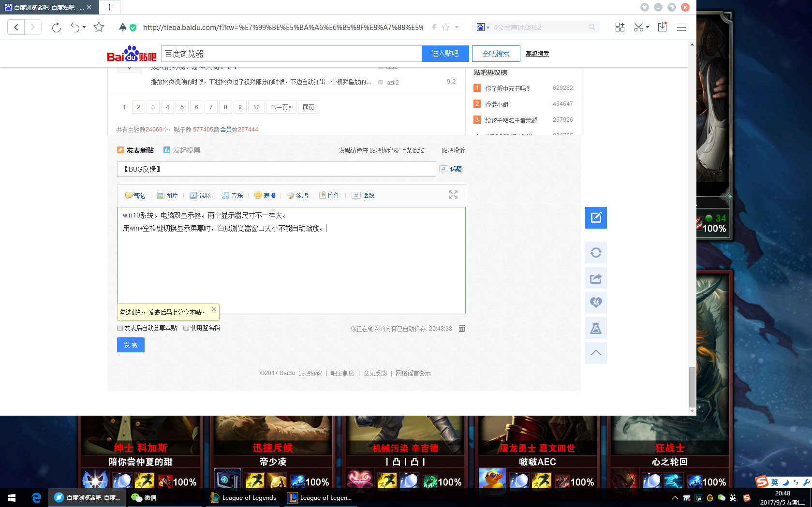This screenshot has width=812, height=507.
Task: Focus the post body text area
Action: (292, 261)
